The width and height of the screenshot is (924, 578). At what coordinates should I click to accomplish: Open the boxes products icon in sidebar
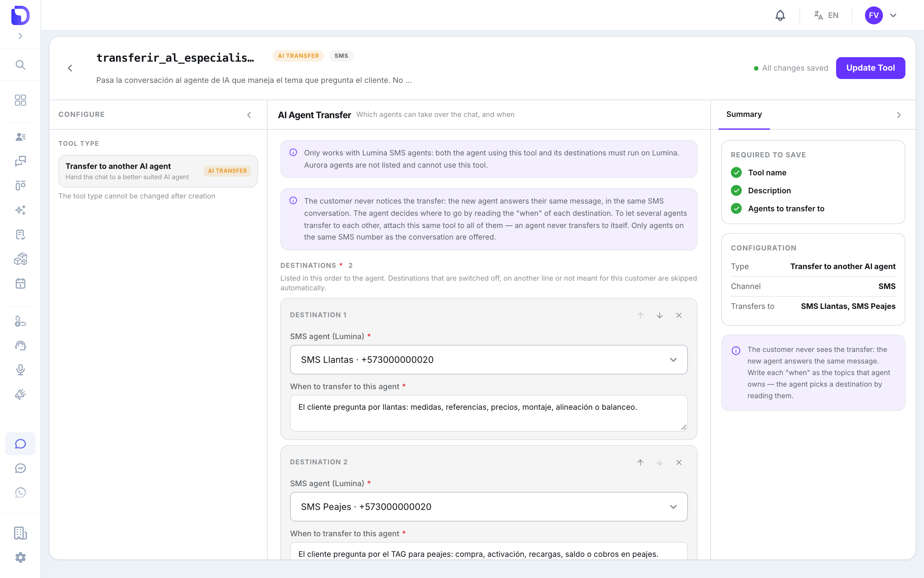click(20, 259)
